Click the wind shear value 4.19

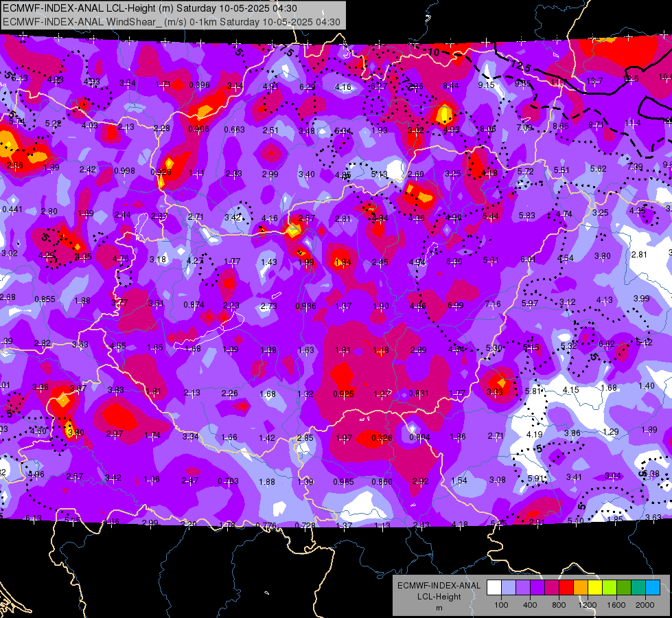535,435
